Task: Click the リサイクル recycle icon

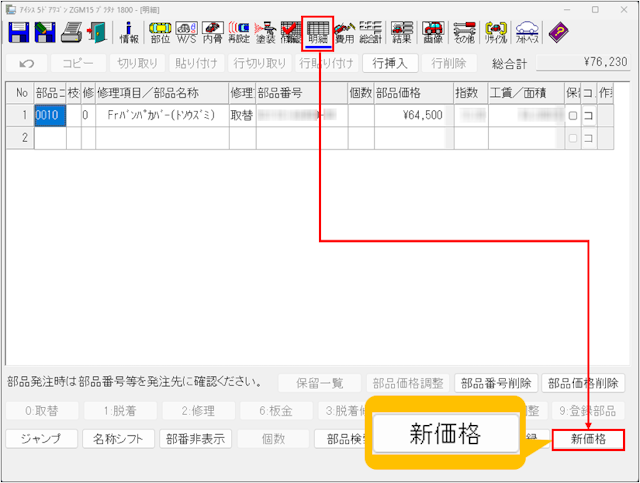Action: pyautogui.click(x=494, y=33)
